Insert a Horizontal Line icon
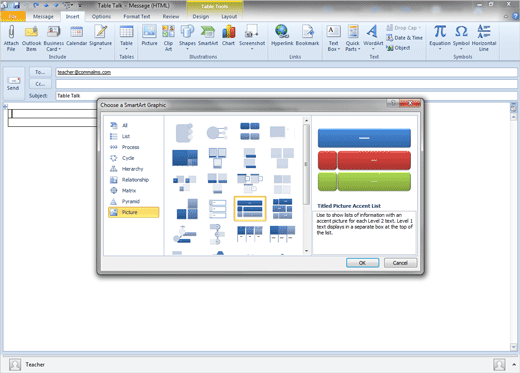The width and height of the screenshot is (520, 373). [x=484, y=32]
